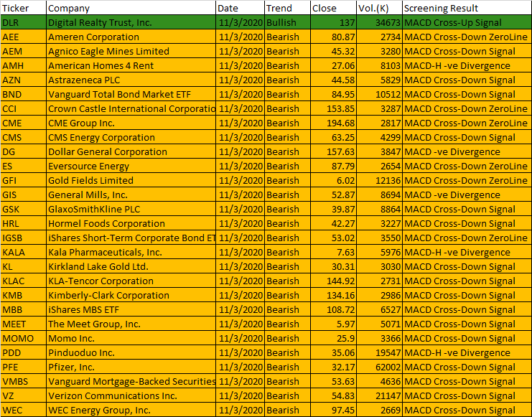The height and width of the screenshot is (417, 532).
Task: Click Astrazeneca PLC company cell
Action: click(x=131, y=80)
